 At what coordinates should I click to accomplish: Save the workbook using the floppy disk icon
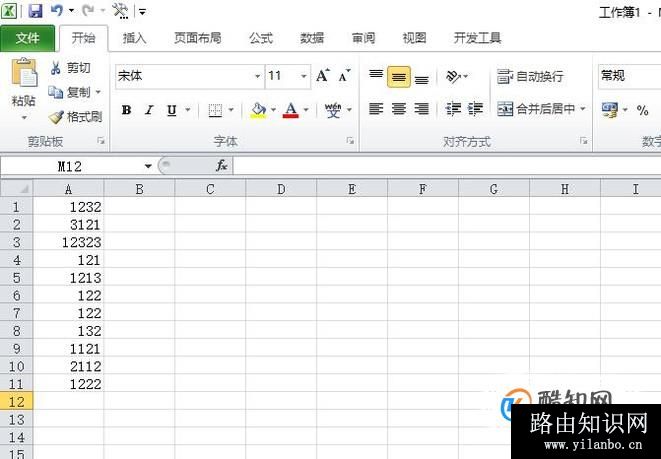(35, 11)
